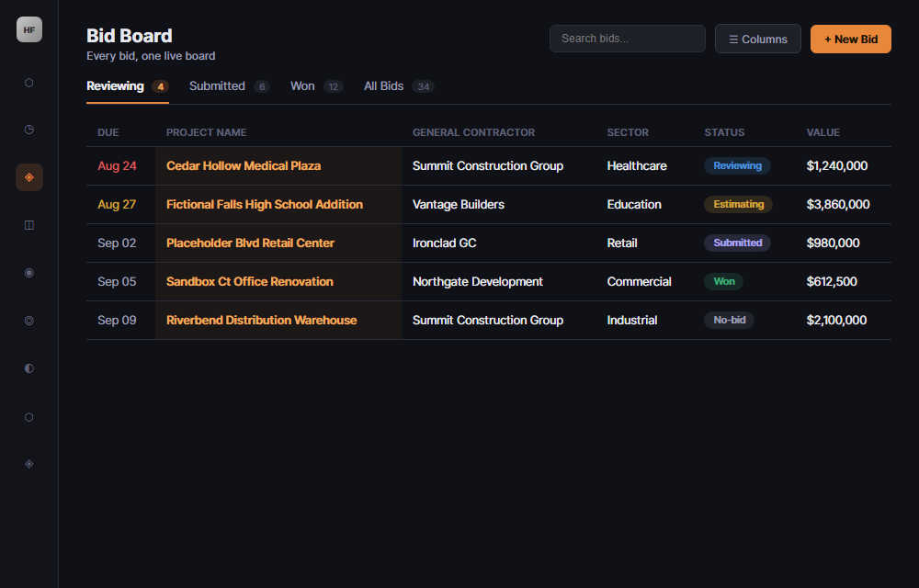
Task: Focus the Search bids field
Action: [627, 39]
